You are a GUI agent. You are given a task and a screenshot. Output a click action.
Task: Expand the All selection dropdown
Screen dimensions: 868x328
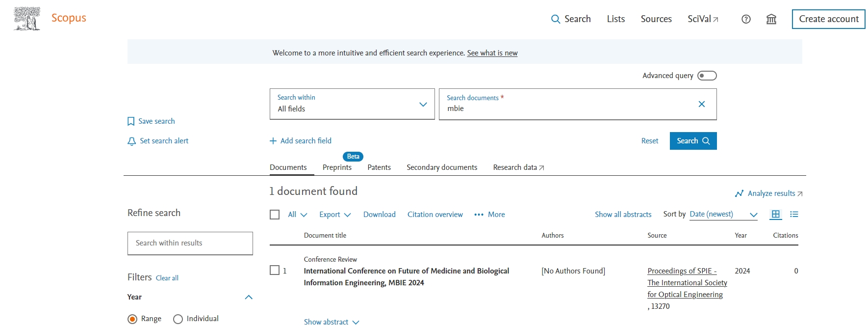click(x=298, y=215)
